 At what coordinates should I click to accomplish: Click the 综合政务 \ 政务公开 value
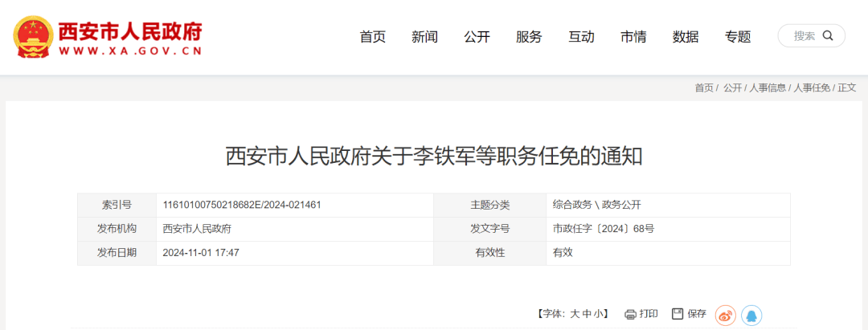pyautogui.click(x=596, y=205)
